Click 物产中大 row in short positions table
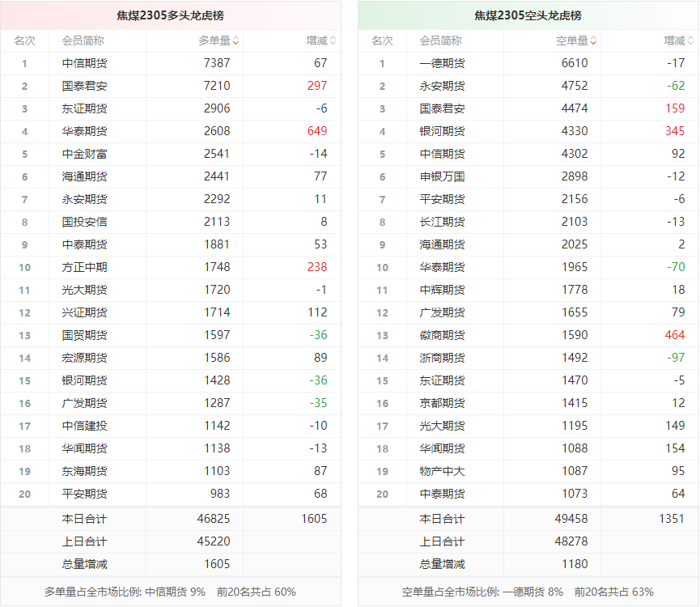This screenshot has width=700, height=607. pos(442,471)
